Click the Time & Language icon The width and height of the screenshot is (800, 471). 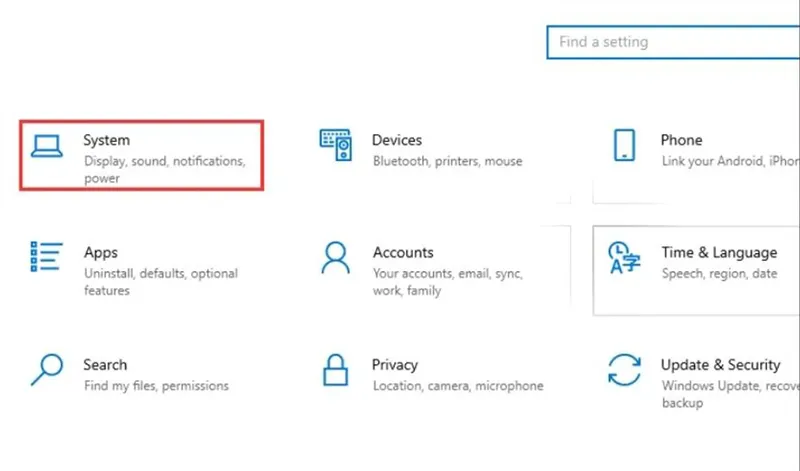[624, 259]
